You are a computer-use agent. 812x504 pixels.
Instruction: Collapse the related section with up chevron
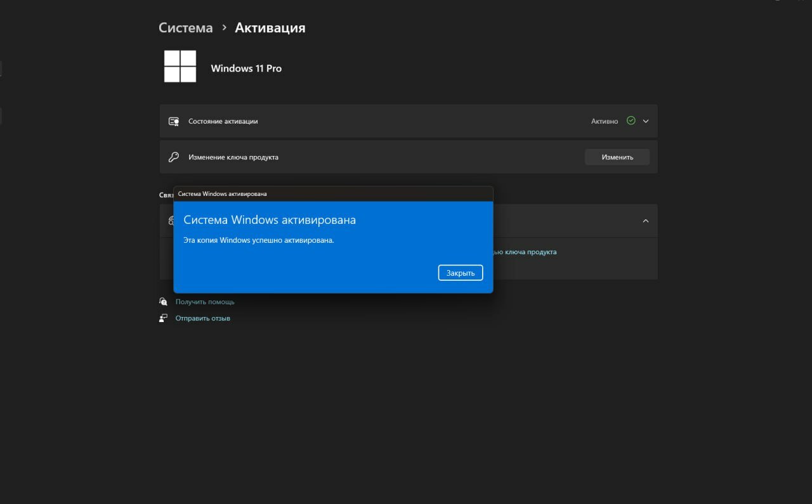[646, 221]
